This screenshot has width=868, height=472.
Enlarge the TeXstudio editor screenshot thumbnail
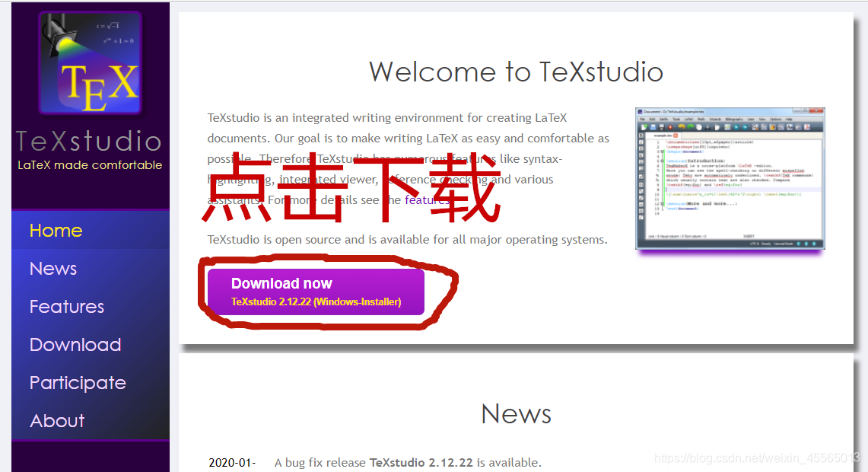coord(730,178)
